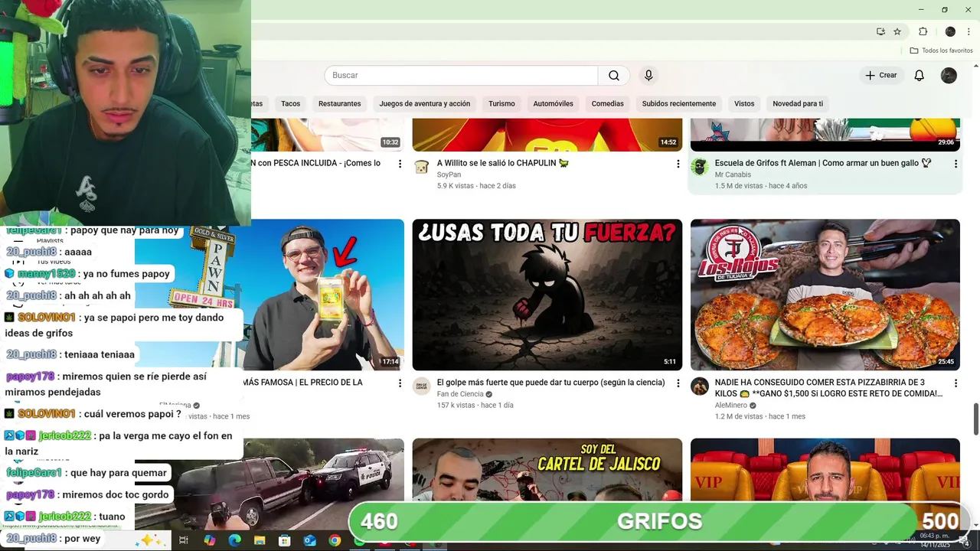980x551 pixels.
Task: Select the Vistos filter chip
Action: [744, 103]
